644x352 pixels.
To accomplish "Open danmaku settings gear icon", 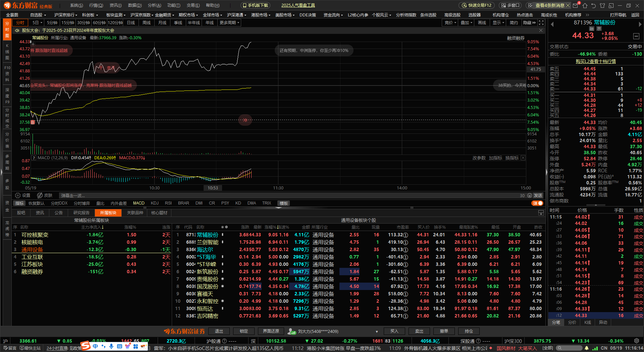I will 18,195.
